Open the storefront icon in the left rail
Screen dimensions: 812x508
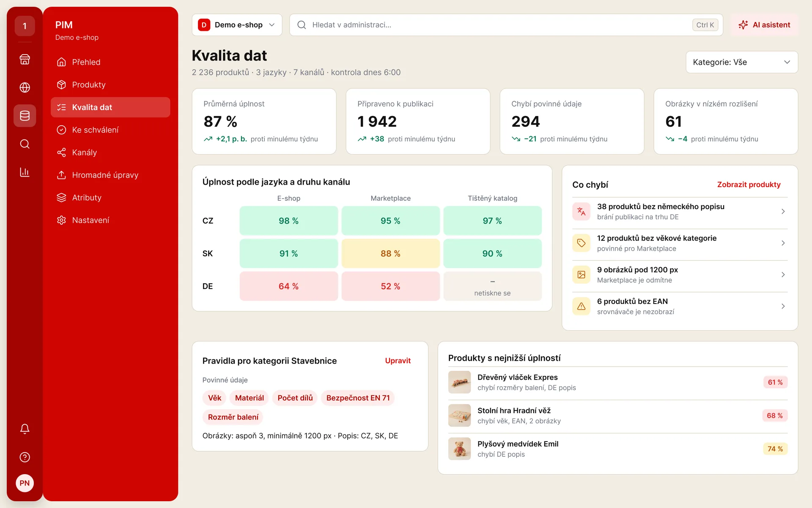click(x=25, y=59)
